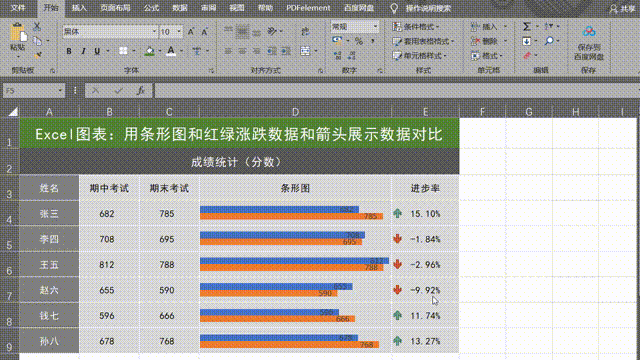Viewport: 640px width, 360px height.
Task: Select the cell containing 15.10%
Action: click(425, 213)
